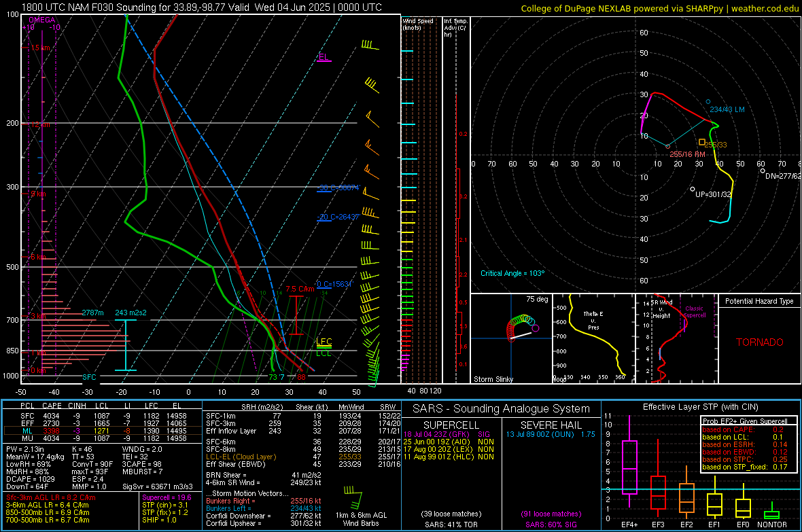Viewport: 802px width, 532px height.
Task: Click the 'Eff Inflow Layer' shear table row
Action: (x=303, y=431)
